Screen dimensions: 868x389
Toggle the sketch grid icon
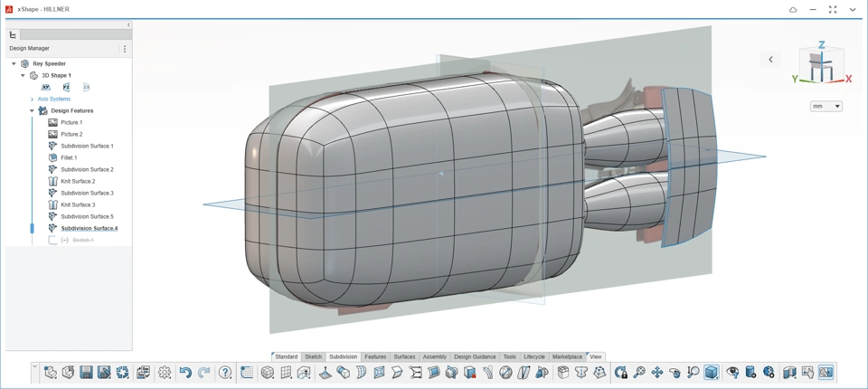246,373
